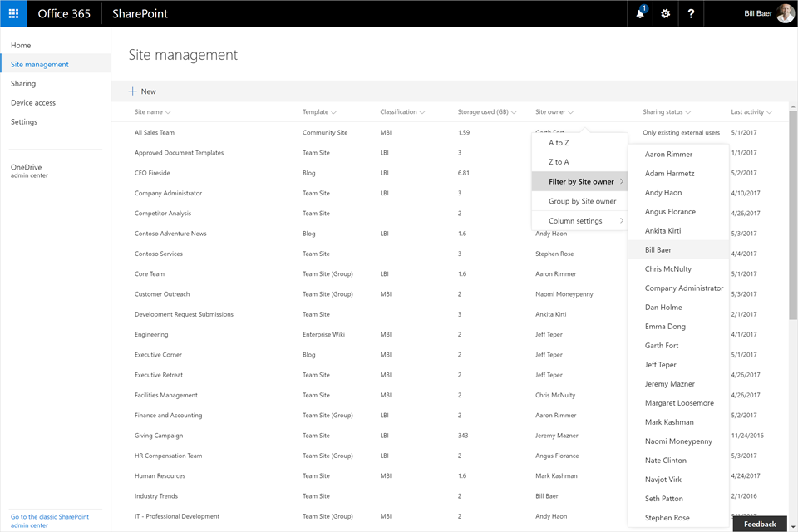Image resolution: width=798 pixels, height=532 pixels.
Task: Click the plus icon to create a new site
Action: [133, 91]
